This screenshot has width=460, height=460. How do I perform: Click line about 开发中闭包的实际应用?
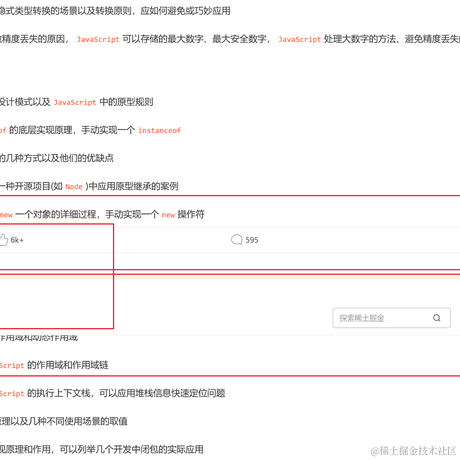(102, 449)
